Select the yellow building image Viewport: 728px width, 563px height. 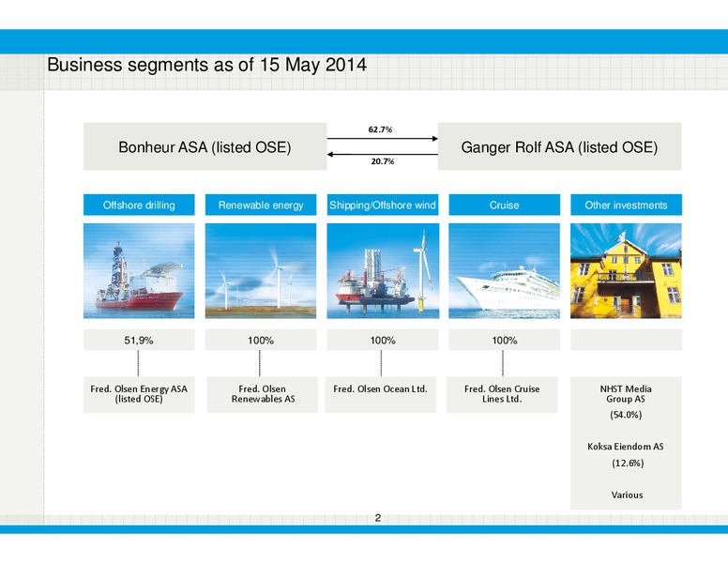point(626,271)
